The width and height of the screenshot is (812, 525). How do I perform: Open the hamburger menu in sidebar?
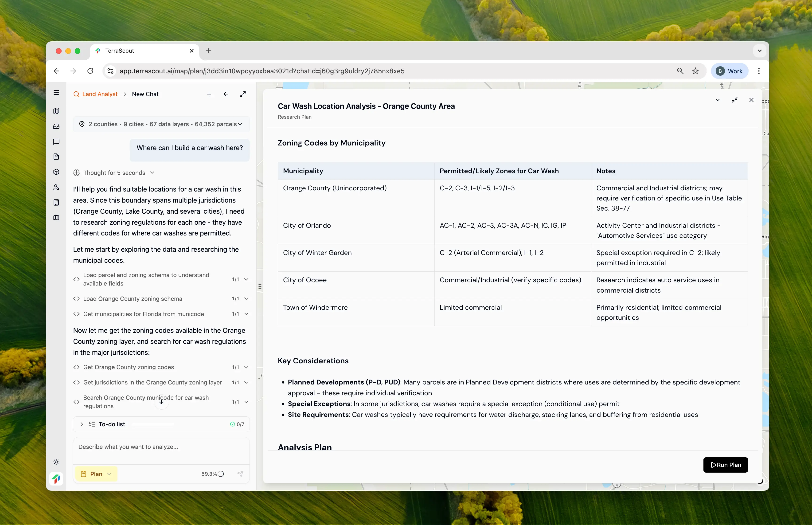(56, 93)
